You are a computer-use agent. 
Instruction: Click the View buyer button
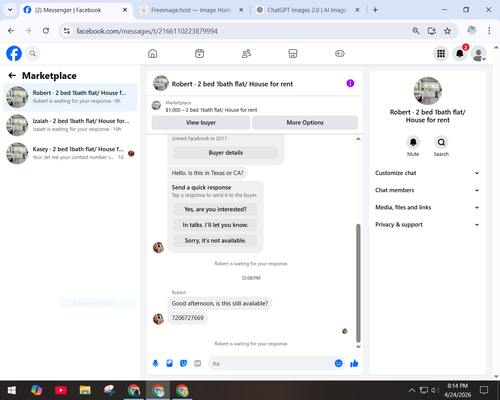[x=201, y=123]
